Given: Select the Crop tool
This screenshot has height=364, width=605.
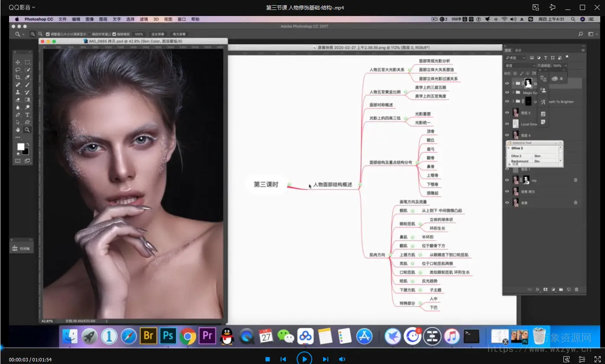Looking at the screenshot, I should click(18, 77).
